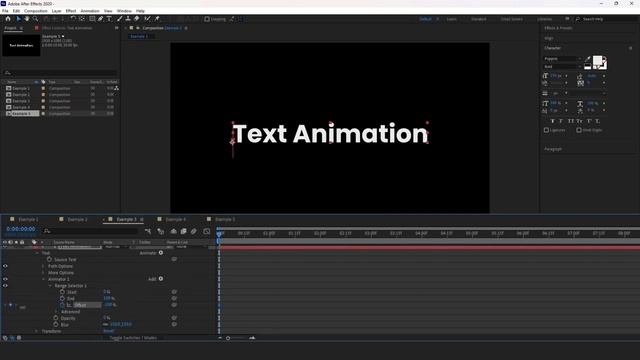The image size is (640, 360).
Task: Click the Faux Italic style button
Action: [561, 121]
